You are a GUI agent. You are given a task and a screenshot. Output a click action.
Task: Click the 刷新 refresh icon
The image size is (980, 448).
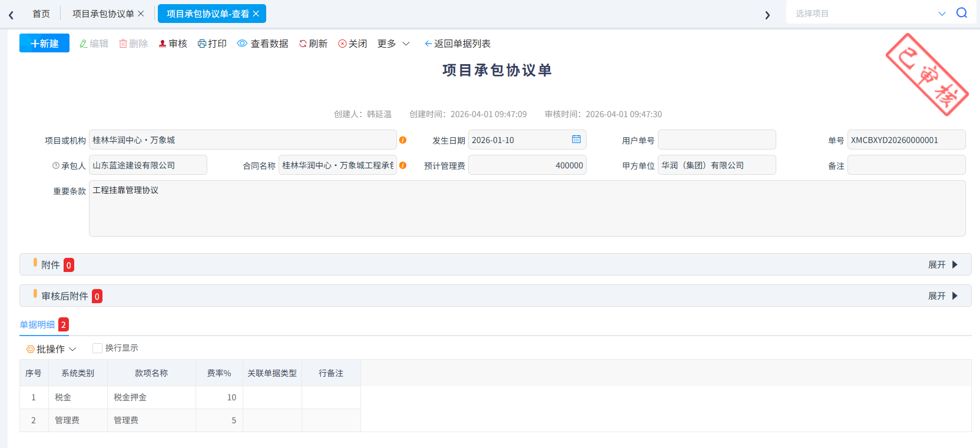[x=303, y=44]
